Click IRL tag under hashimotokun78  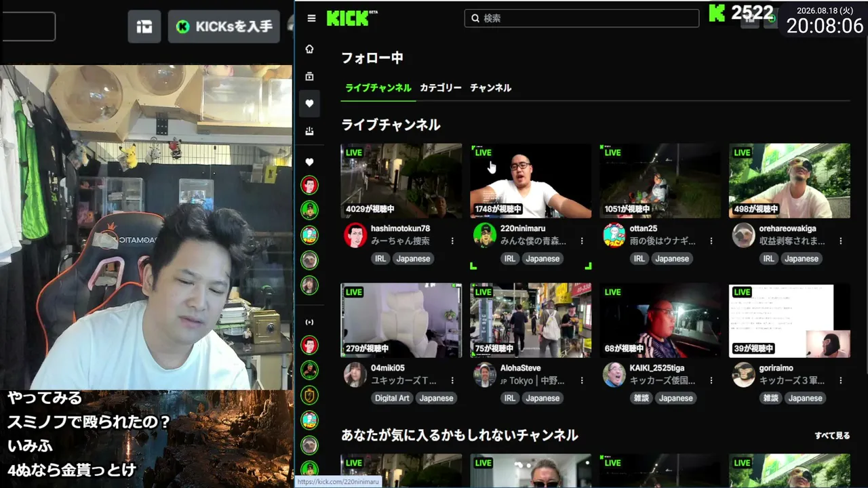coord(380,259)
